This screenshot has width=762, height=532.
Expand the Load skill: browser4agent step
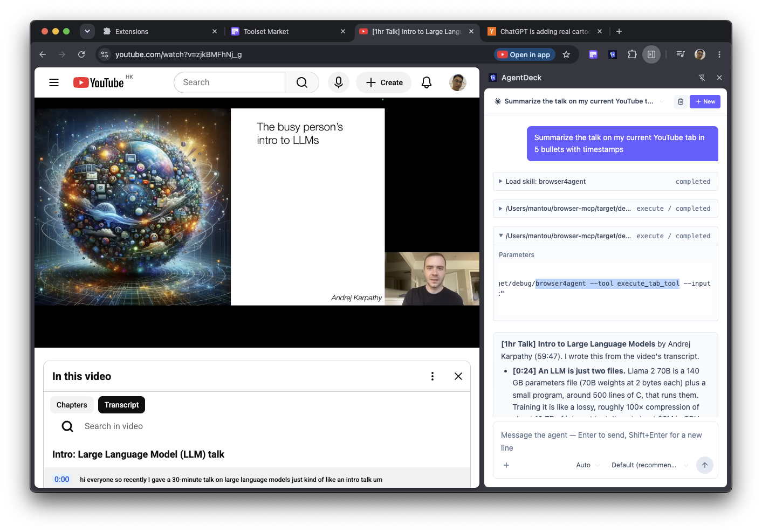click(605, 182)
